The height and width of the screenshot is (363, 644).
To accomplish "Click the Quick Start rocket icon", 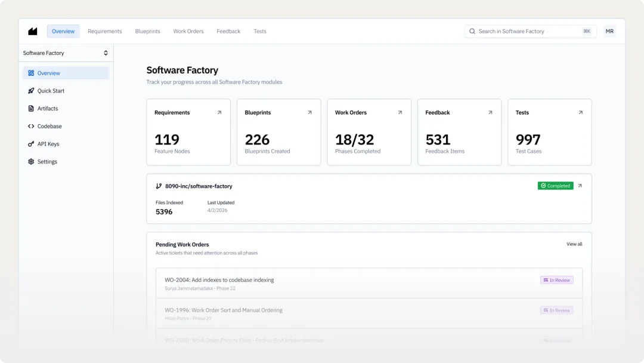I will click(31, 91).
